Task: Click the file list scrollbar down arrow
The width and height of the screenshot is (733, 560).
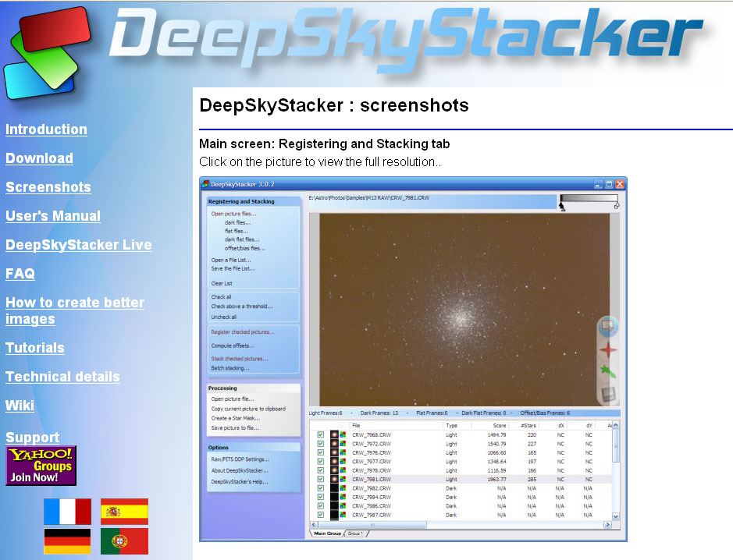Action: 615,516
